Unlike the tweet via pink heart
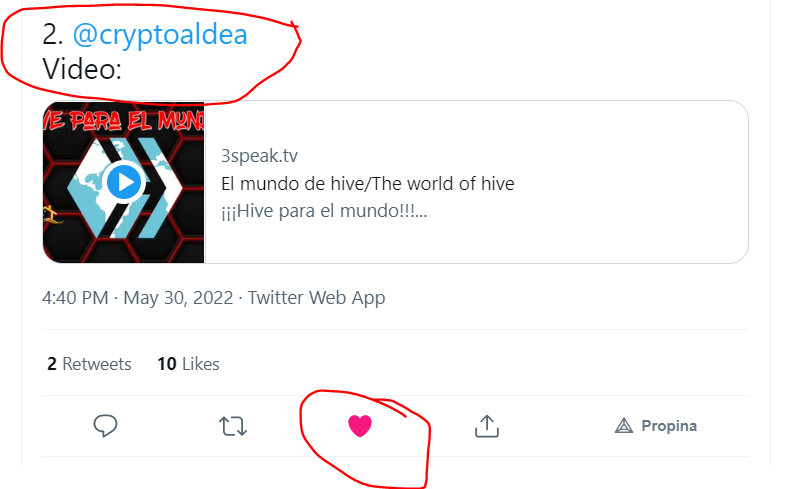This screenshot has height=489, width=796. point(360,426)
